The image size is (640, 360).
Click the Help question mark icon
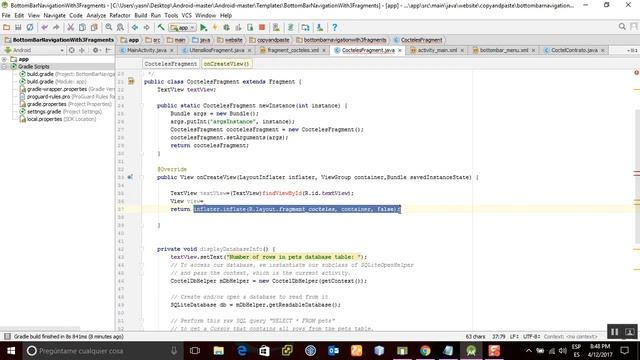point(334,27)
